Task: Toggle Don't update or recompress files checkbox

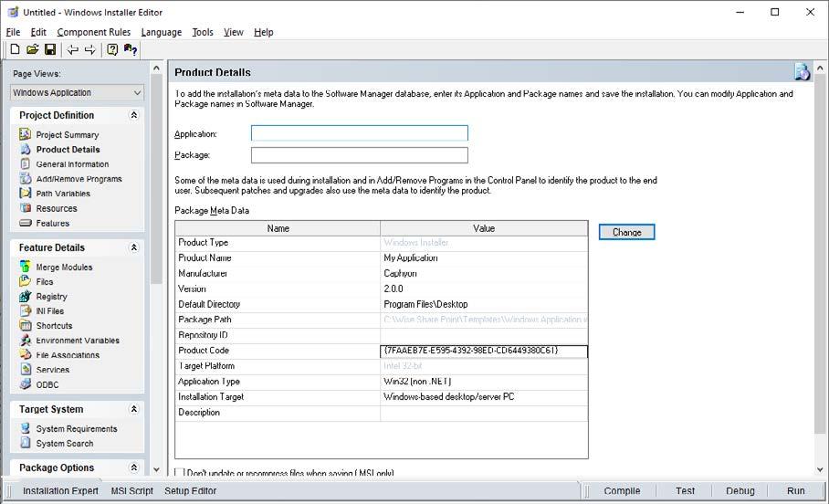Action: [x=180, y=473]
